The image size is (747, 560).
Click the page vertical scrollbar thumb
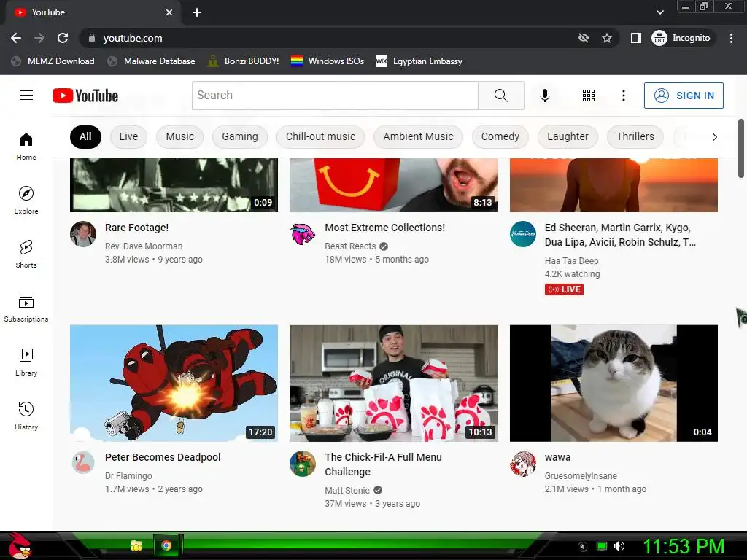point(741,148)
